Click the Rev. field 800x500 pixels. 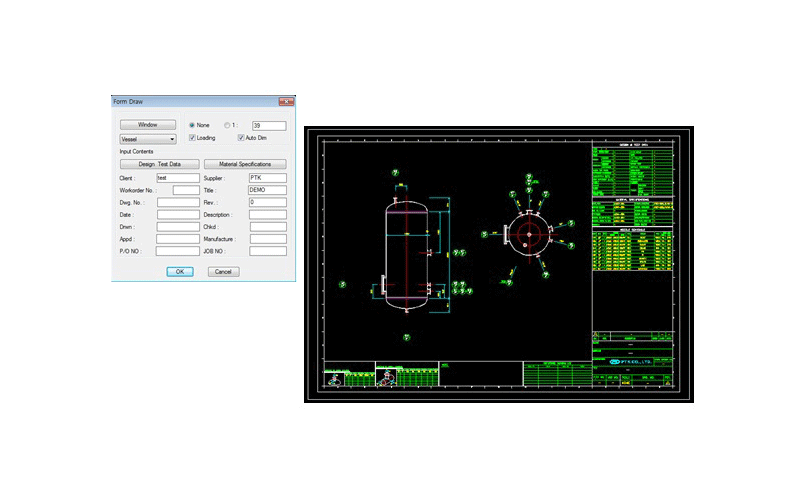click(268, 202)
